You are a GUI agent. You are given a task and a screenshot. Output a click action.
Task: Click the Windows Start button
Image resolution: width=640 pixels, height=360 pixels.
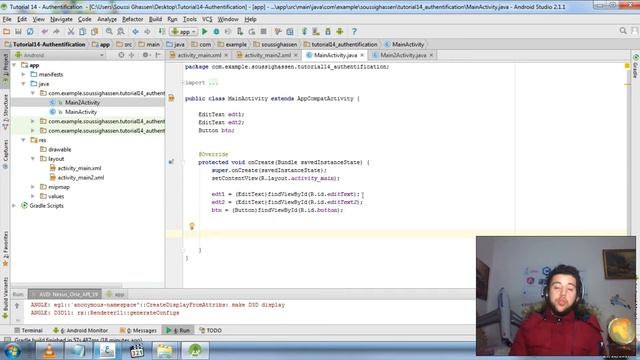click(x=12, y=351)
